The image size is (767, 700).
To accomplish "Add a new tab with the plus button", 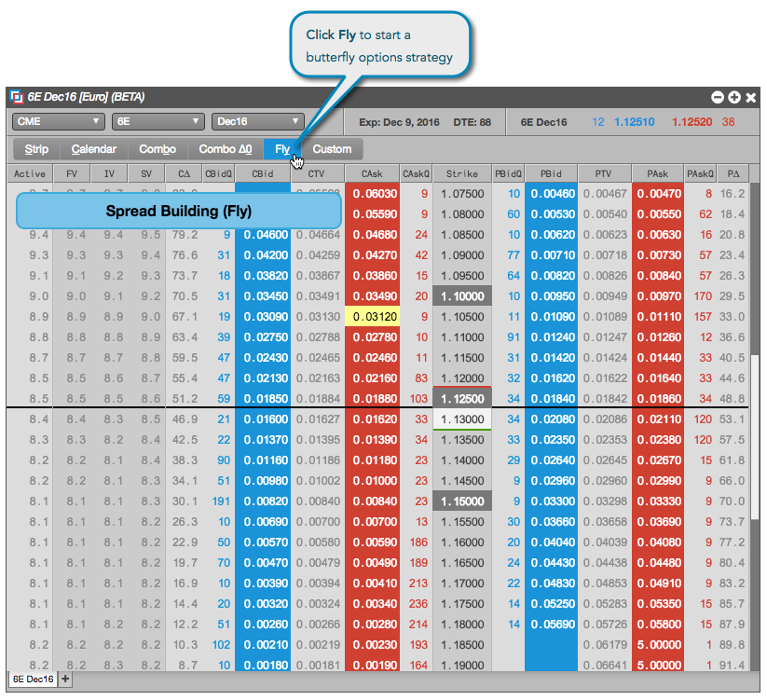I will coord(65,679).
